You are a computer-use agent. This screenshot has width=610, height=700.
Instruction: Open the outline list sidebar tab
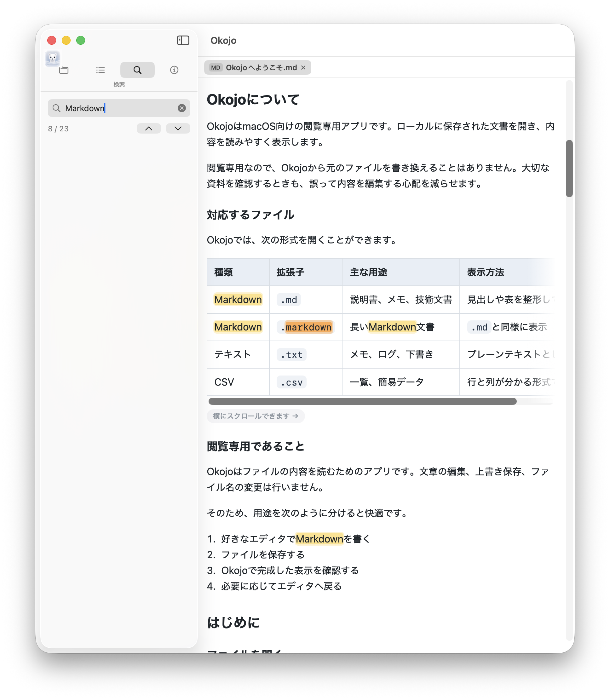[x=101, y=70]
